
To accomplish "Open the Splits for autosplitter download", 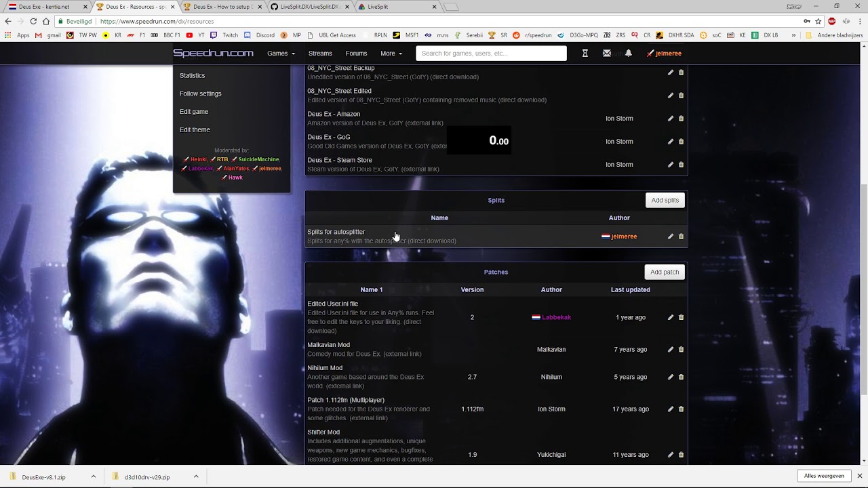I will click(336, 232).
